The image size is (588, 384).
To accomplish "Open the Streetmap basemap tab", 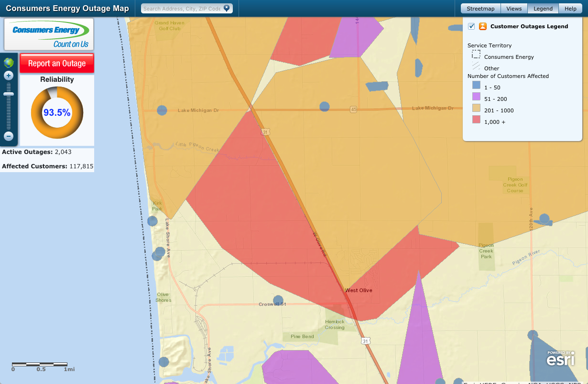I will (x=480, y=9).
